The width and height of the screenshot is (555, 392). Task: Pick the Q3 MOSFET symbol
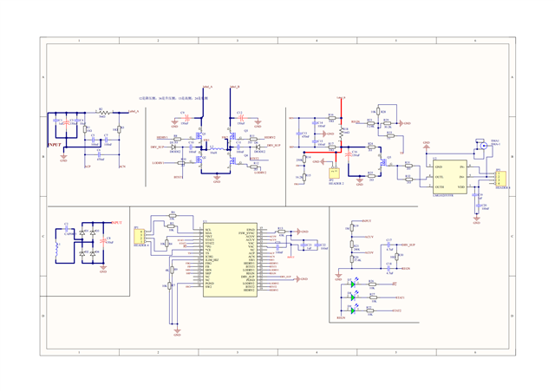point(232,135)
